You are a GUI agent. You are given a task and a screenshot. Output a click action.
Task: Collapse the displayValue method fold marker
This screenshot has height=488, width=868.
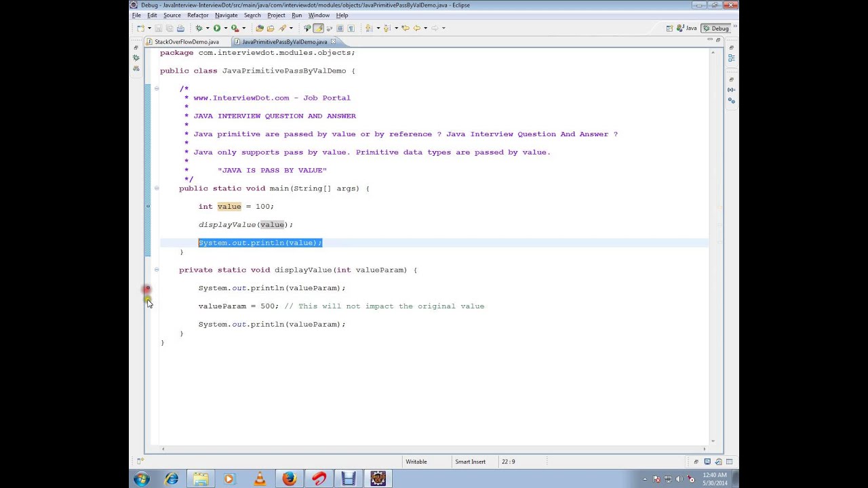(x=156, y=270)
